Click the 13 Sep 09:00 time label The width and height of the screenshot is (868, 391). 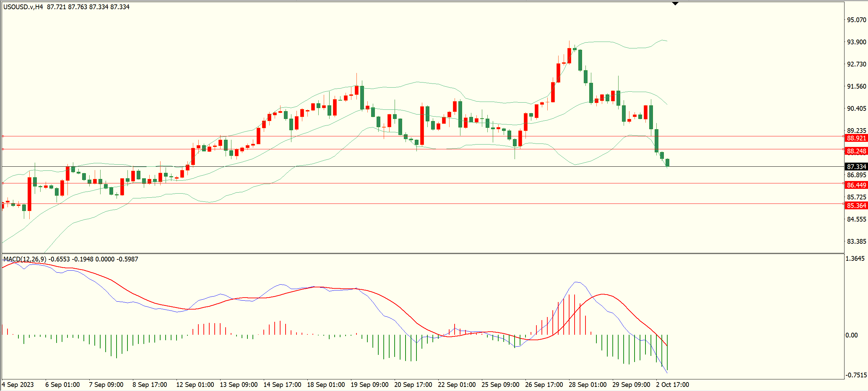[x=239, y=385]
